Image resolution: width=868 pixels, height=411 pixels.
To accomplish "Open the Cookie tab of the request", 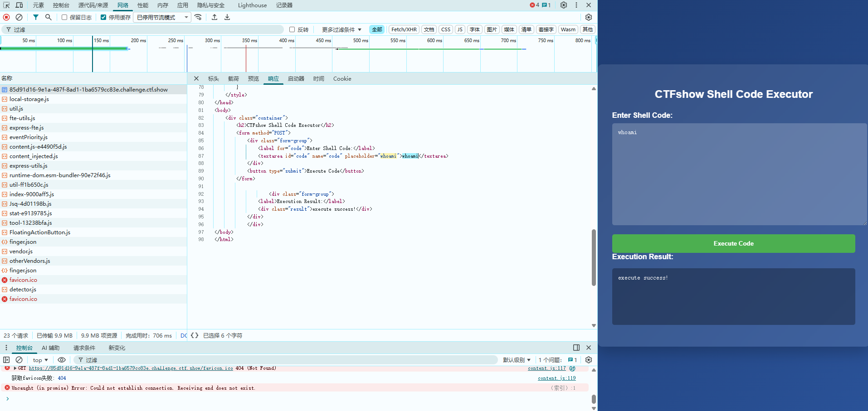I will 342,78.
